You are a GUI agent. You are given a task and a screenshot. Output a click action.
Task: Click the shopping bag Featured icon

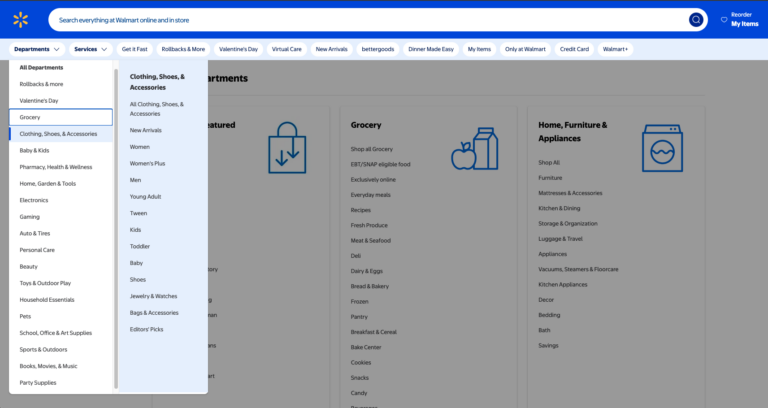(x=287, y=147)
